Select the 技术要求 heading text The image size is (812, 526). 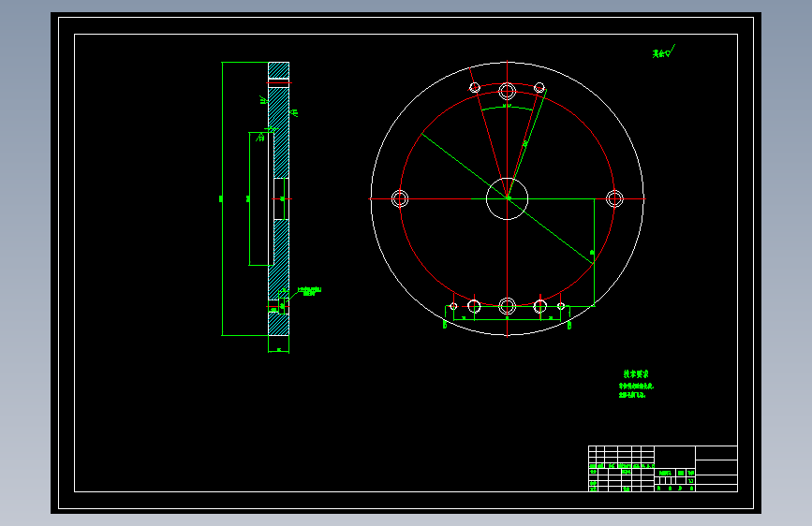635,373
